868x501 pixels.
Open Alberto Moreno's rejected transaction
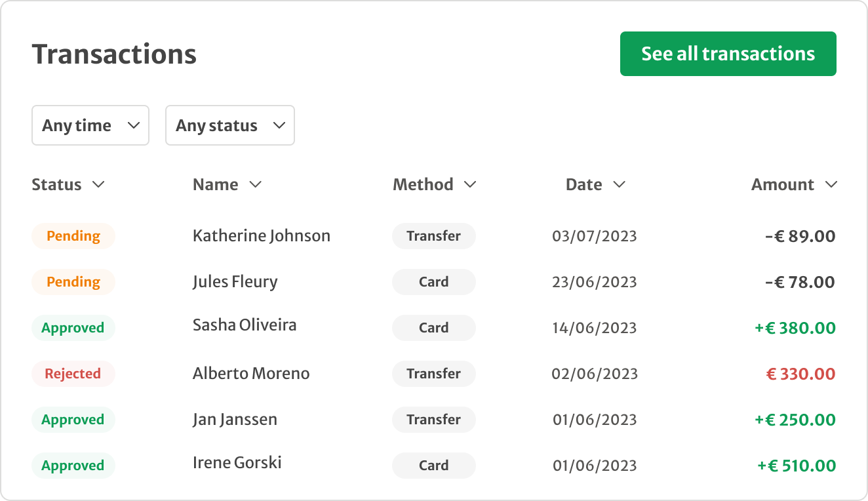(x=250, y=374)
